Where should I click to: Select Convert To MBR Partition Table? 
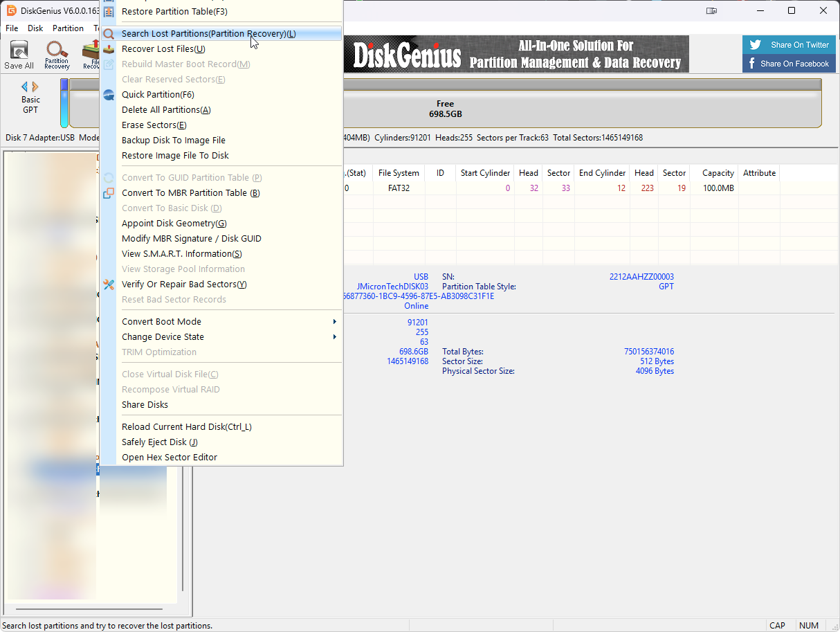190,193
